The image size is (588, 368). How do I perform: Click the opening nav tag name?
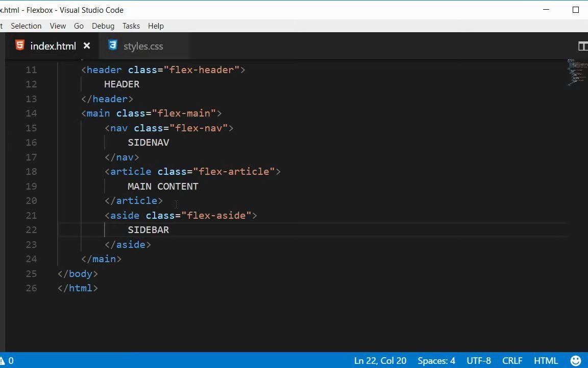coord(119,128)
